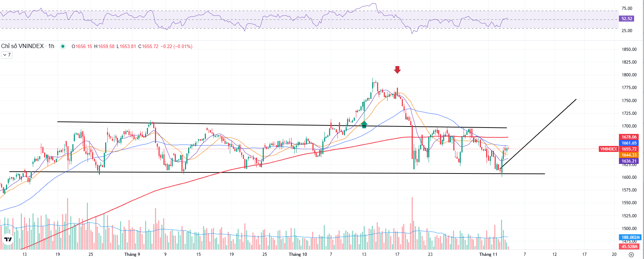The height and width of the screenshot is (259, 644).
Task: Click the Tháng 11 time axis label
Action: click(488, 254)
